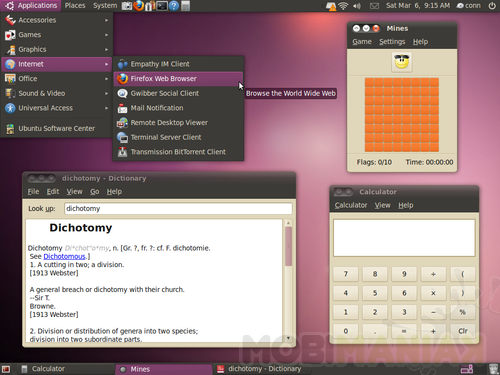Screen dimensions: 500x375
Task: Click calculator button 5
Action: pos(375,293)
